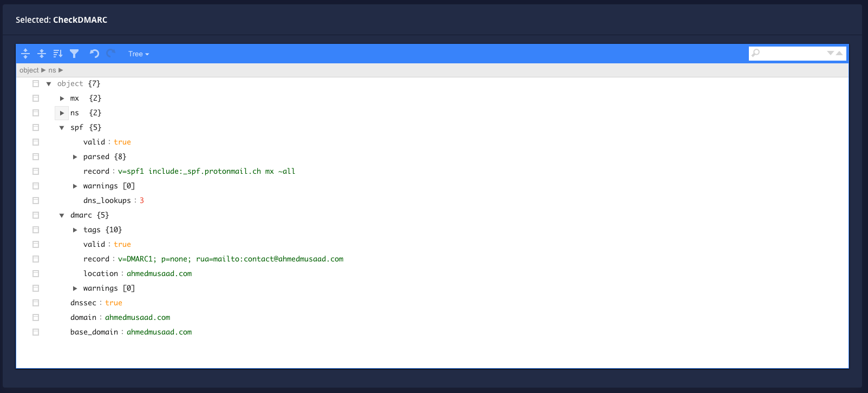
Task: Go to next search result arrow
Action: (831, 53)
